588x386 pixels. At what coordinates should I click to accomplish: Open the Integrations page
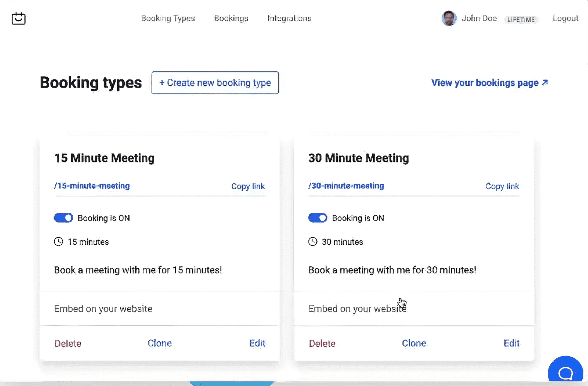click(x=289, y=18)
